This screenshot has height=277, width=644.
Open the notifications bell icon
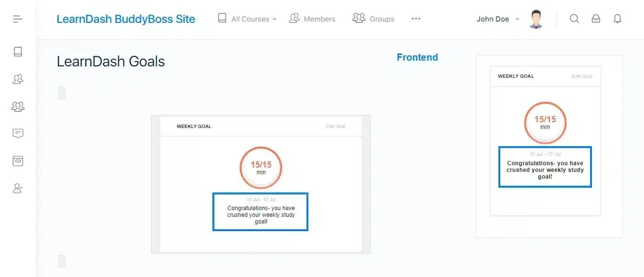(x=617, y=19)
